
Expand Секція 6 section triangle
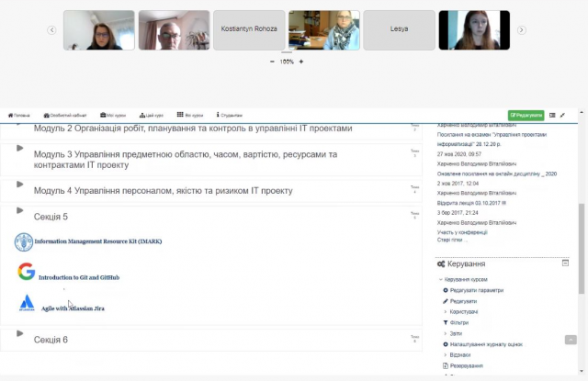(20, 333)
